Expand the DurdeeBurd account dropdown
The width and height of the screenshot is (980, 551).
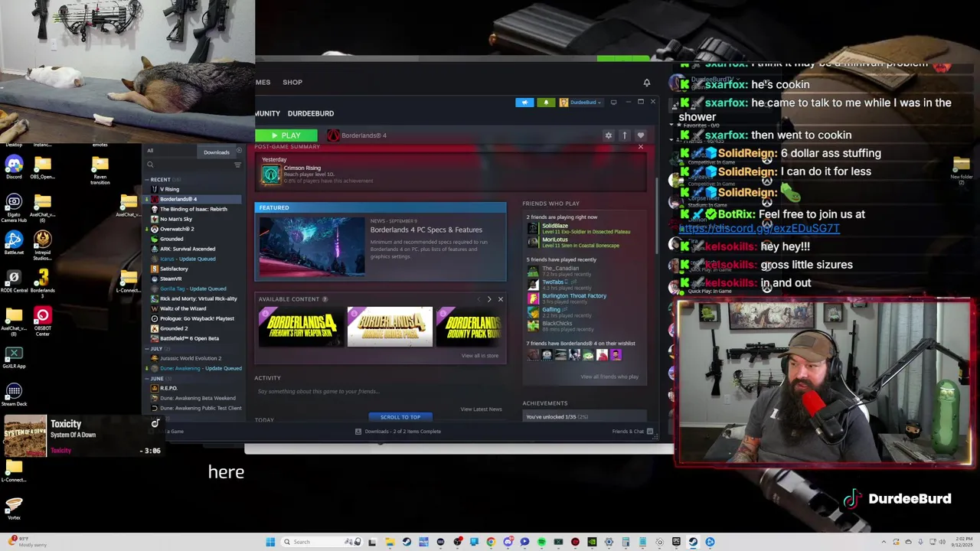click(580, 103)
